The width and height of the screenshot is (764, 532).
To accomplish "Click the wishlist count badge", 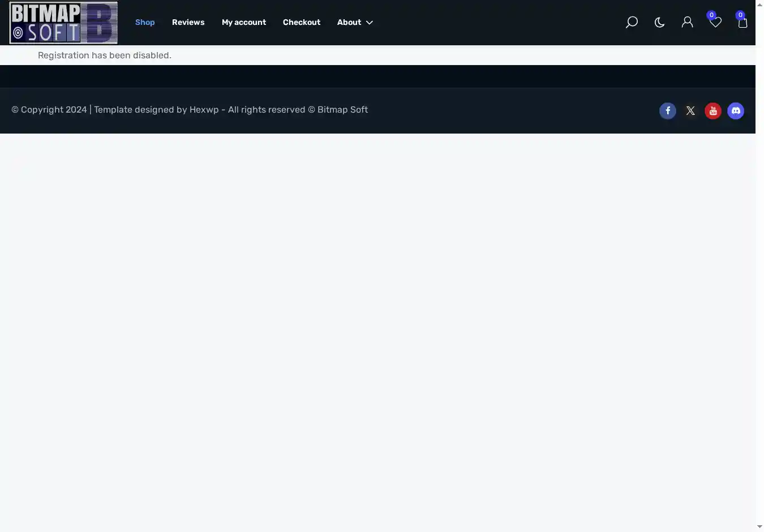I will (711, 15).
